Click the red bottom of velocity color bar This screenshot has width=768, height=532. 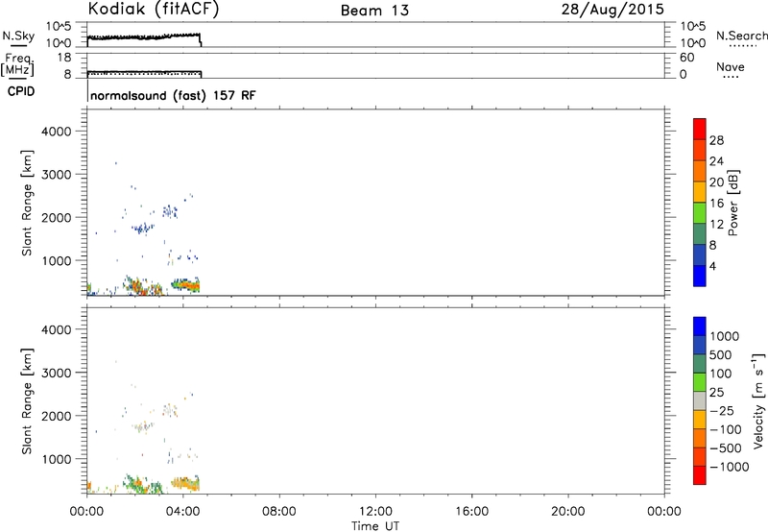(x=700, y=475)
